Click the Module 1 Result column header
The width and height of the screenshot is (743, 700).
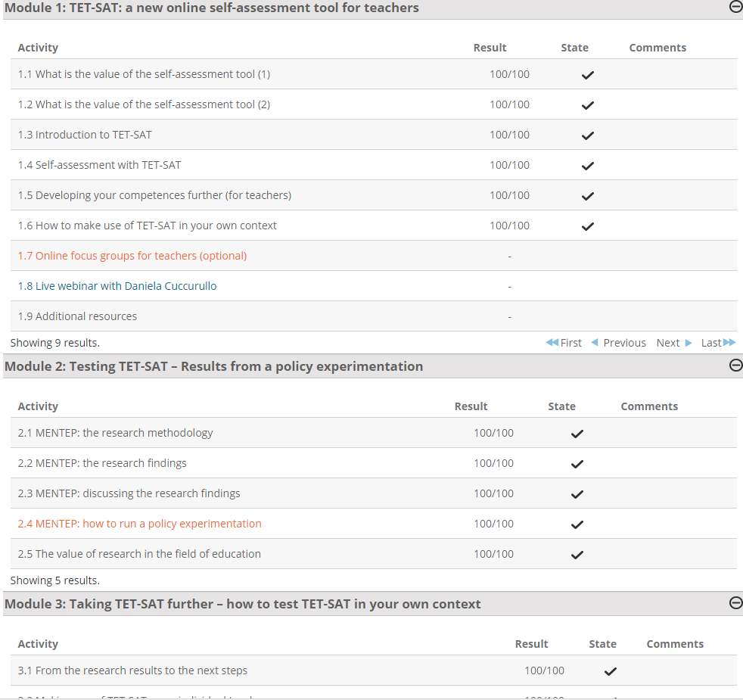tap(490, 48)
